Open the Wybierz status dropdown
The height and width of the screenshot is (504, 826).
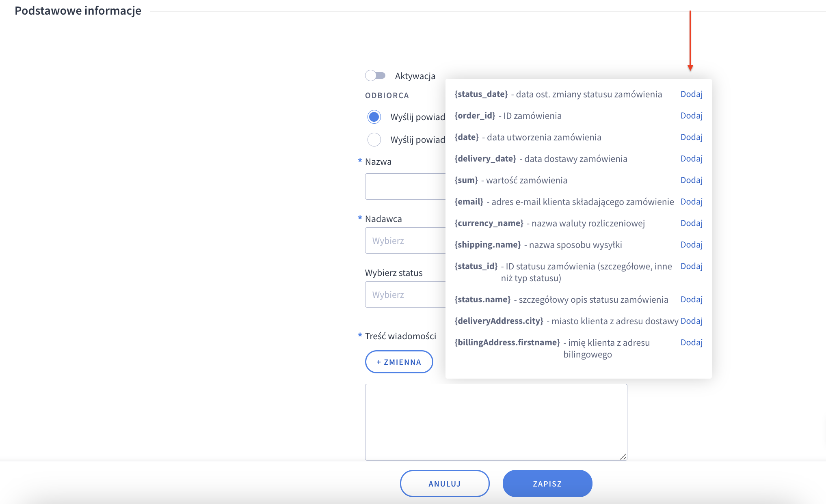point(405,295)
